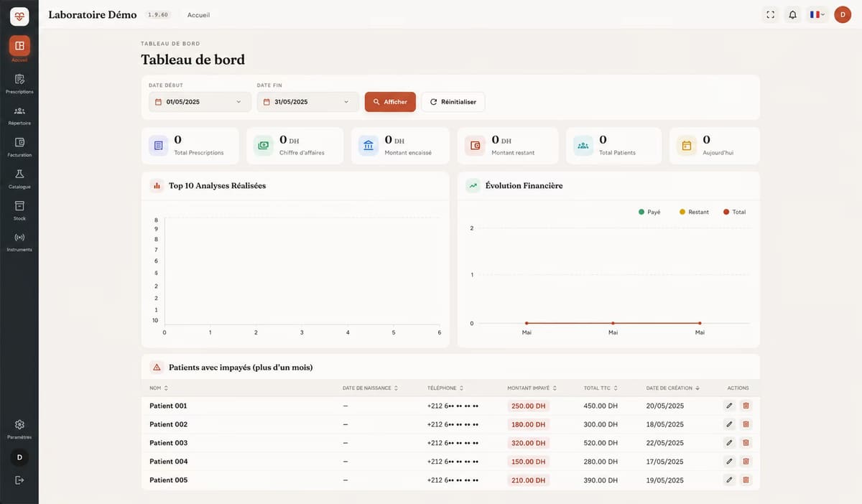Click the 1.9.60 version badge
Screen dimensions: 862x504
click(x=157, y=14)
